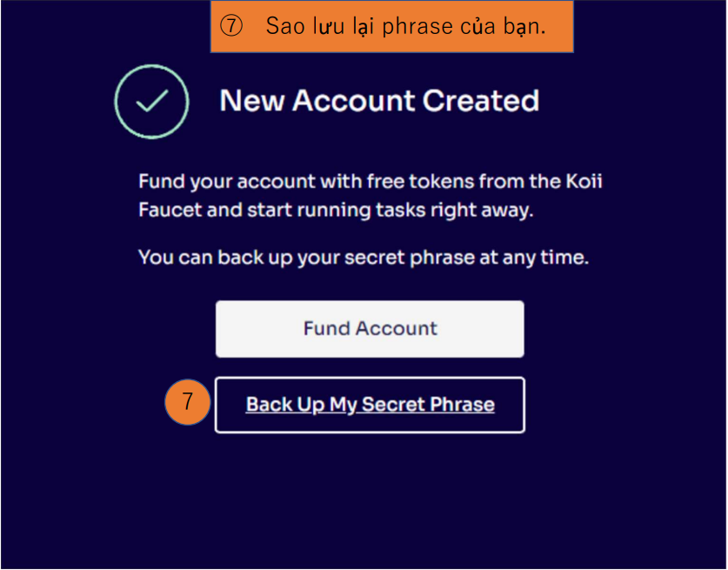Click the New Account Created heading

[x=379, y=101]
